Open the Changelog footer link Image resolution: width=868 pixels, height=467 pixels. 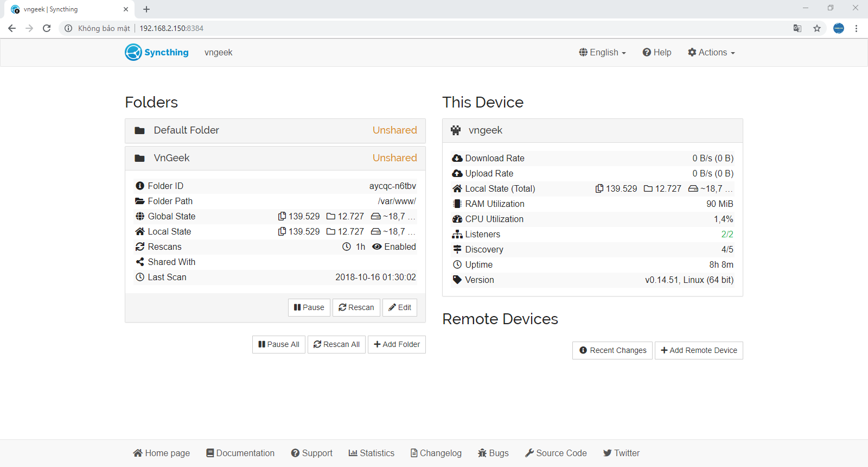click(x=436, y=453)
